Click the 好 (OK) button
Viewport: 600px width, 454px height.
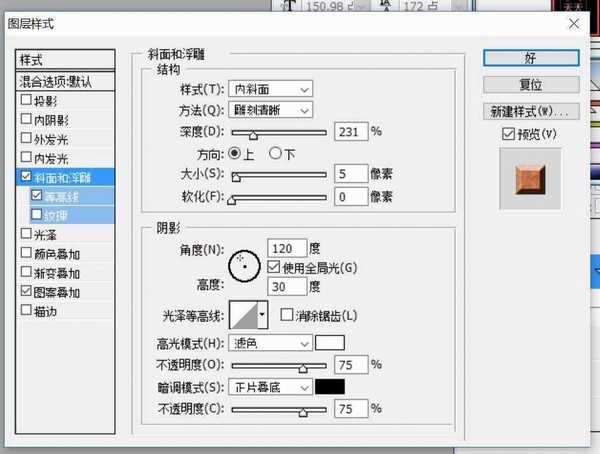tap(530, 56)
